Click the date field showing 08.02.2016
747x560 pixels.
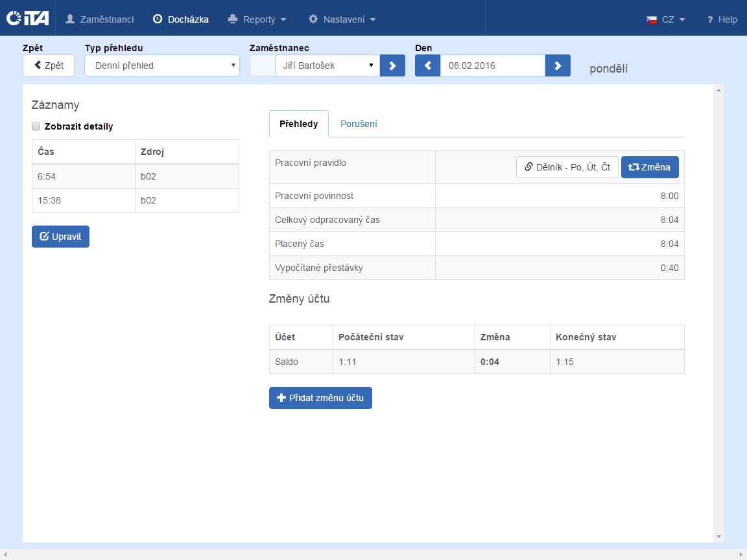click(x=492, y=65)
